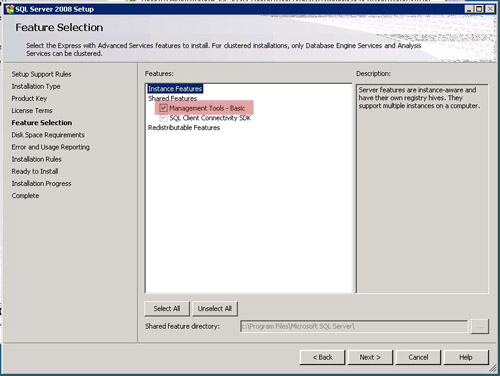Open the Complete step
The height and width of the screenshot is (376, 500).
(25, 196)
